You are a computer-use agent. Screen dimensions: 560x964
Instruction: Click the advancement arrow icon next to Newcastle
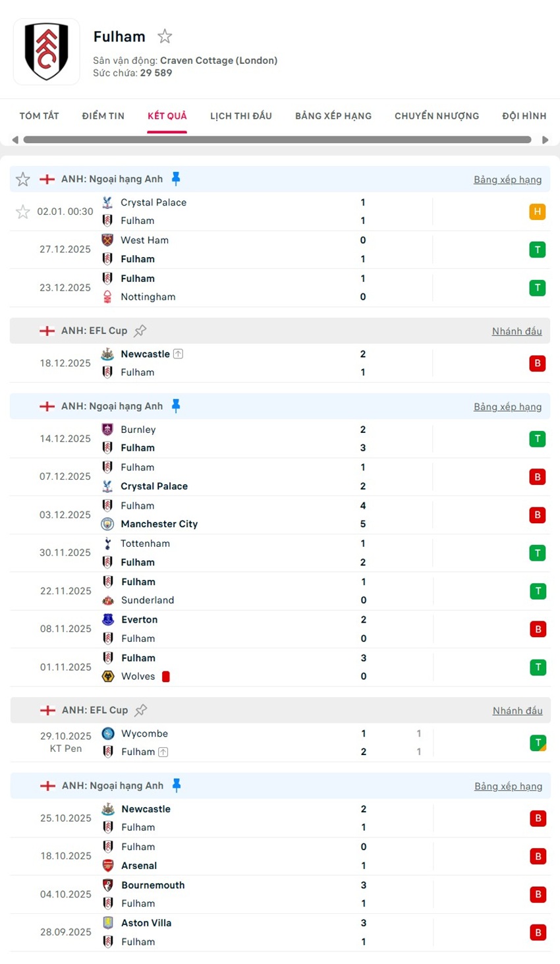tap(178, 354)
